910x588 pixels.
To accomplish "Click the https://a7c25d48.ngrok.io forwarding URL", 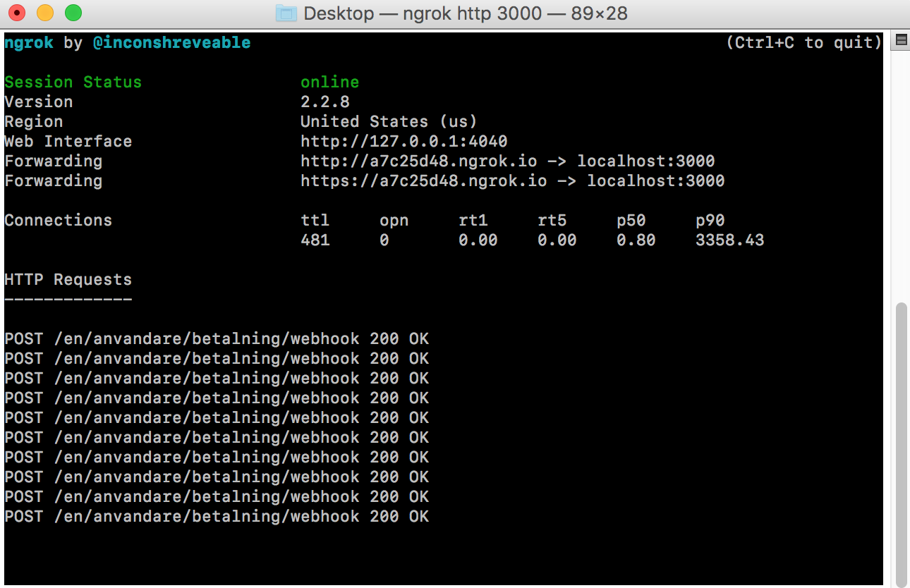I will tap(423, 181).
